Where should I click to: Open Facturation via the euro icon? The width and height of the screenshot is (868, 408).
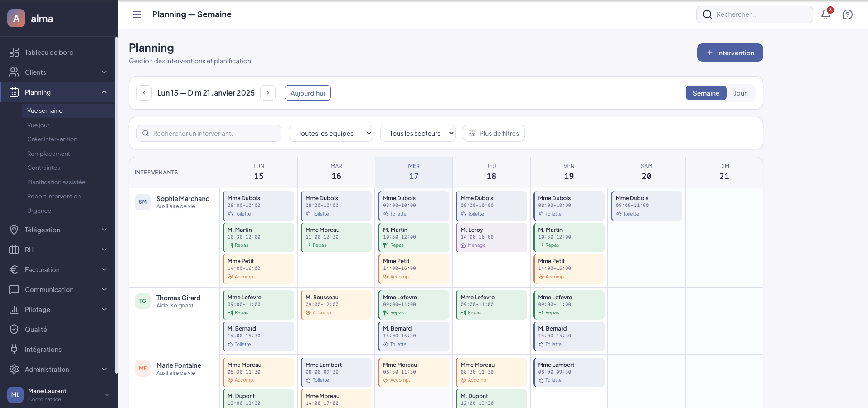pos(15,269)
